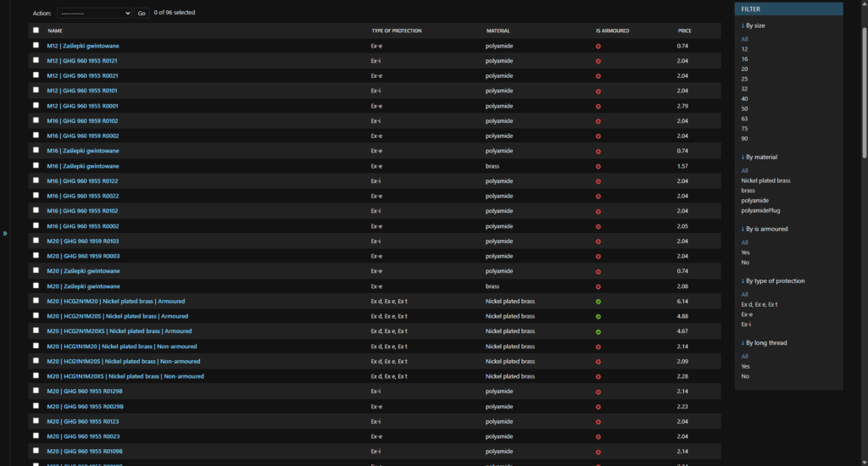Sort table by the Price column header
The width and height of the screenshot is (868, 466).
[685, 31]
